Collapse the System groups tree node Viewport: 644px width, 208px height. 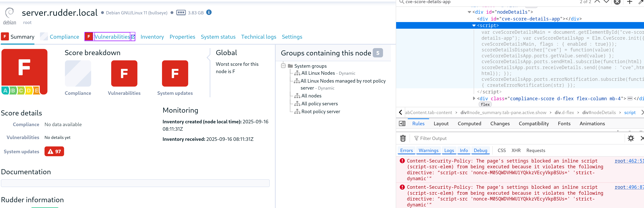[283, 66]
